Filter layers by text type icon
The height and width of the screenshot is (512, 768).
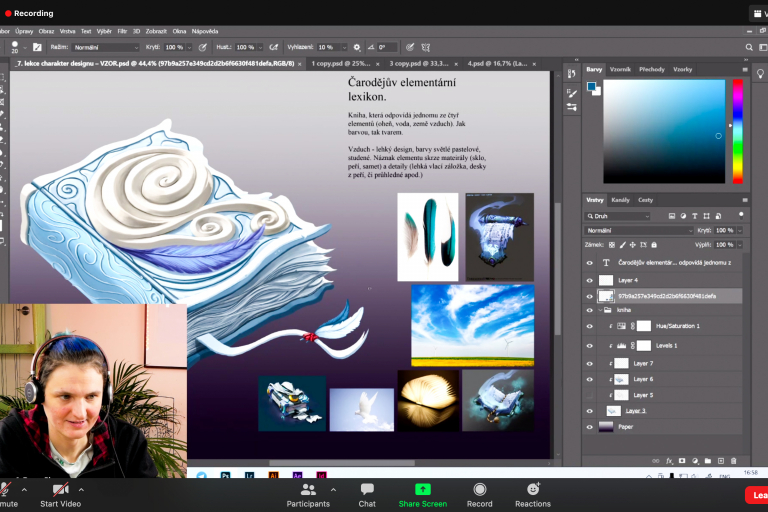pos(694,215)
